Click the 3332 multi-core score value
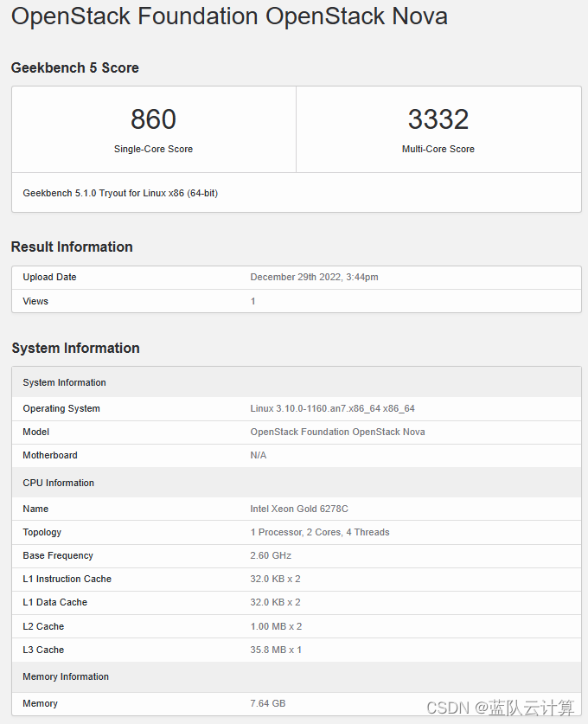The image size is (588, 724). pos(438,119)
